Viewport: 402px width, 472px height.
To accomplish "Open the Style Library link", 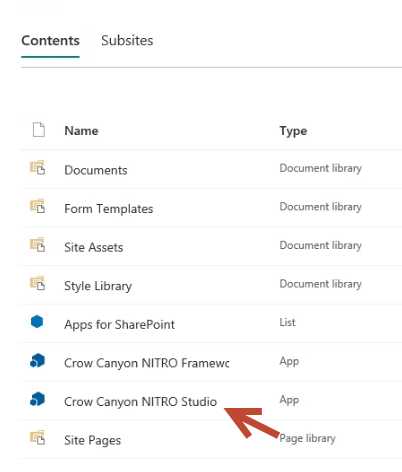I will click(98, 286).
